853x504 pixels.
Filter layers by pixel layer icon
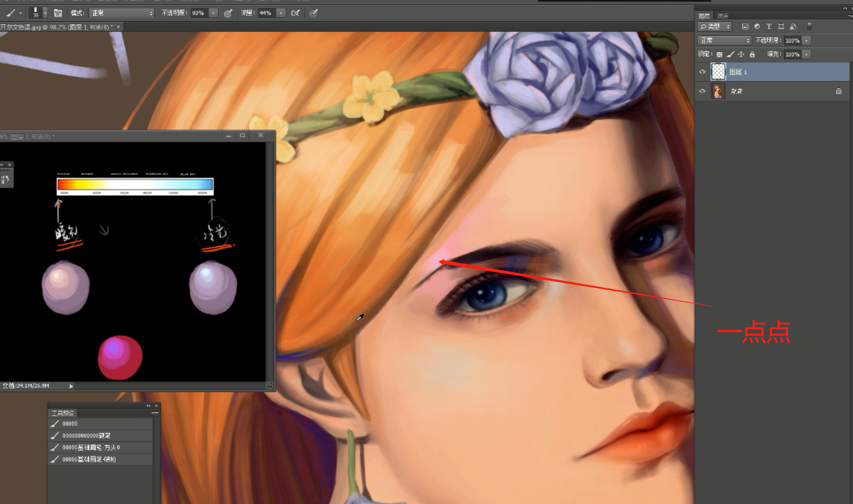coord(745,27)
